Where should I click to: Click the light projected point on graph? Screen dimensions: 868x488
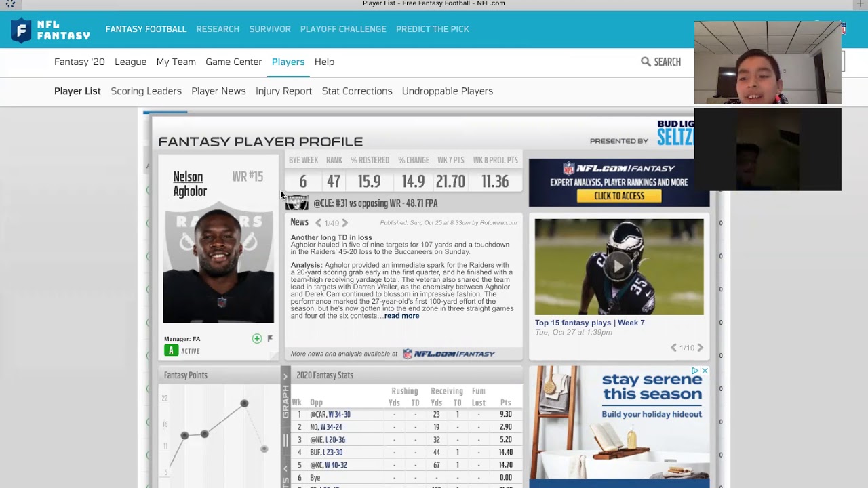pyautogui.click(x=264, y=449)
